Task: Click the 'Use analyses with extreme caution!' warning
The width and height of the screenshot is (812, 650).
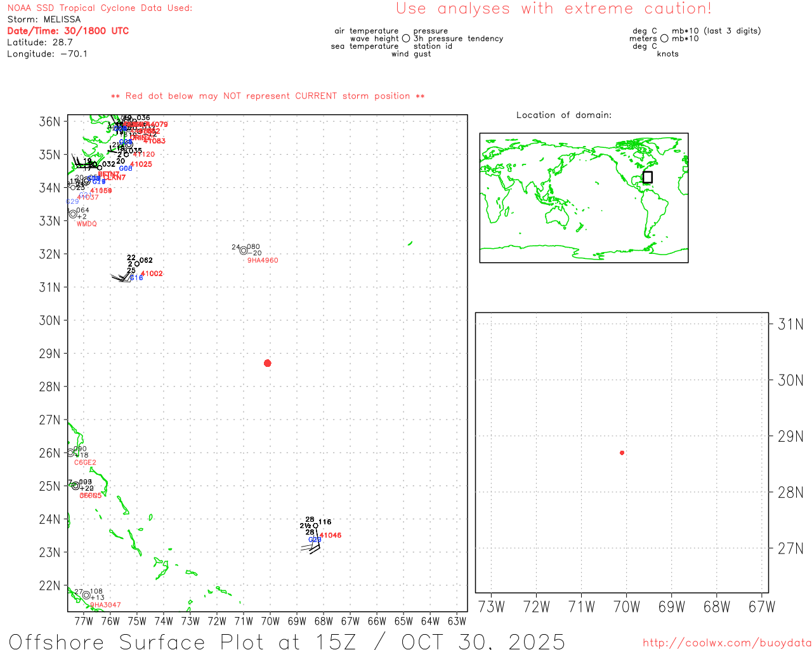Action: 554,9
